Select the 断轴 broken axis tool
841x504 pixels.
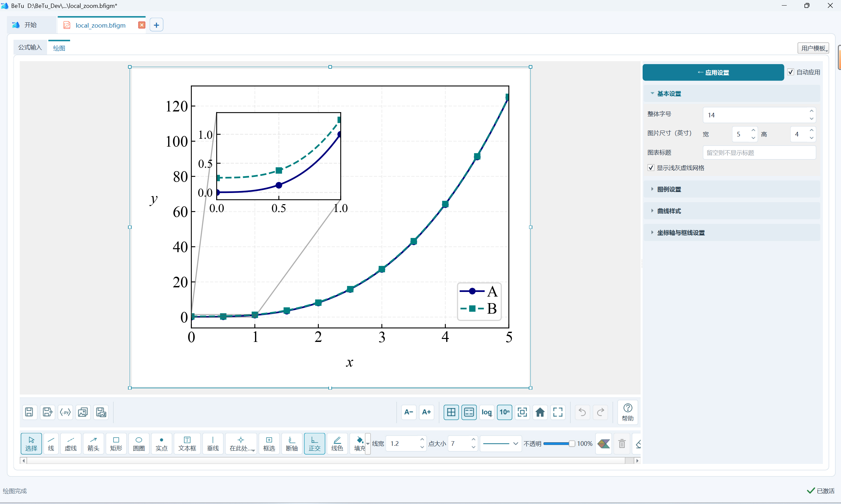tap(292, 443)
